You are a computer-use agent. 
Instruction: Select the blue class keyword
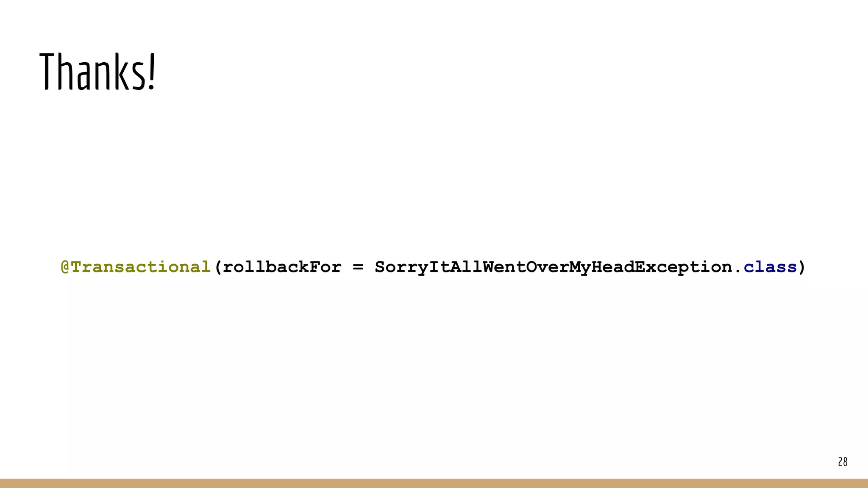point(770,267)
